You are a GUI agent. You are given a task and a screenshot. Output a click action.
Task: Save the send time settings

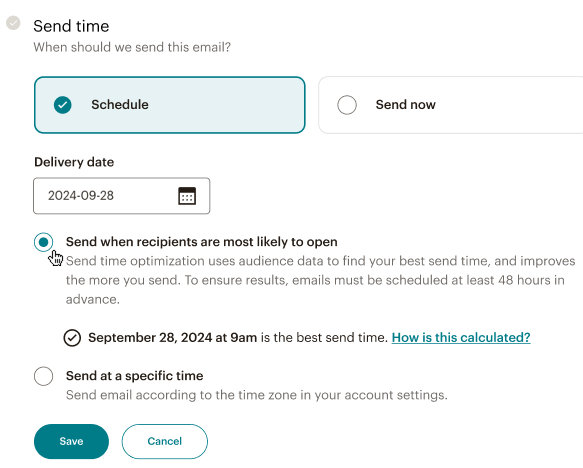[x=71, y=441]
